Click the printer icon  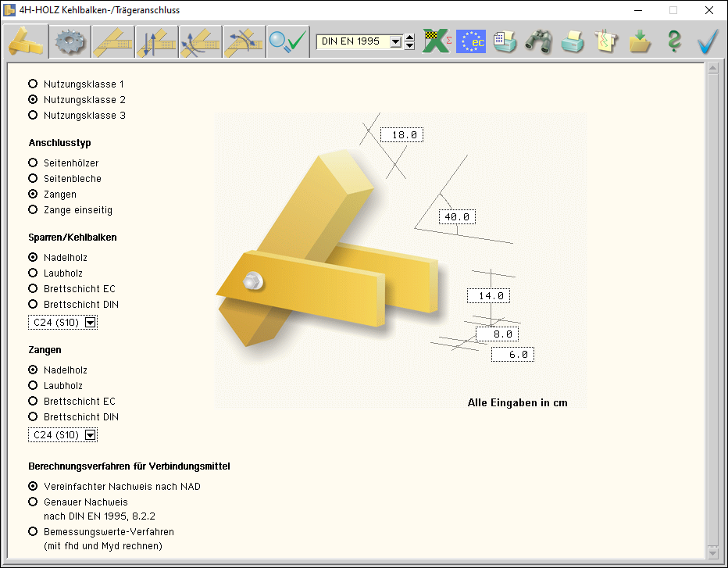click(573, 41)
